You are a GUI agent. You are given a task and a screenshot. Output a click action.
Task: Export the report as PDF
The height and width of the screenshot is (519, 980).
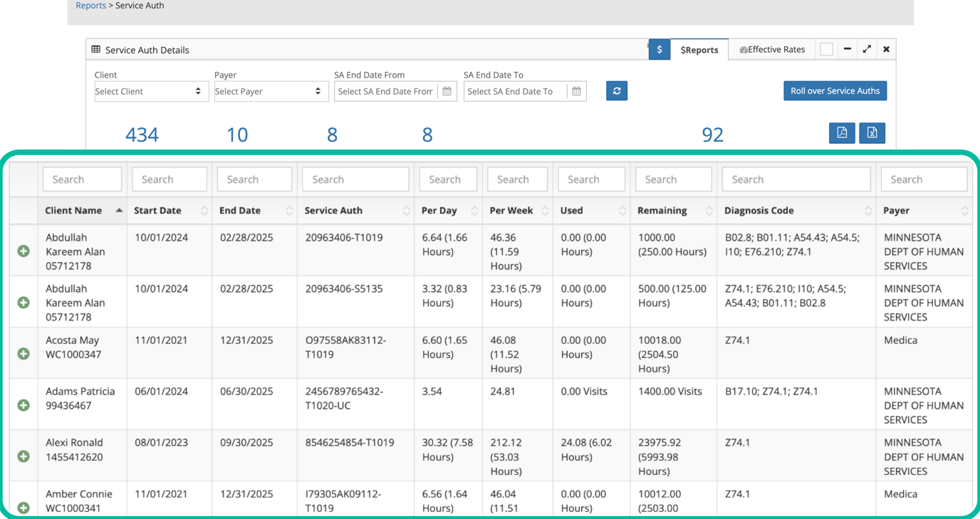pyautogui.click(x=842, y=133)
